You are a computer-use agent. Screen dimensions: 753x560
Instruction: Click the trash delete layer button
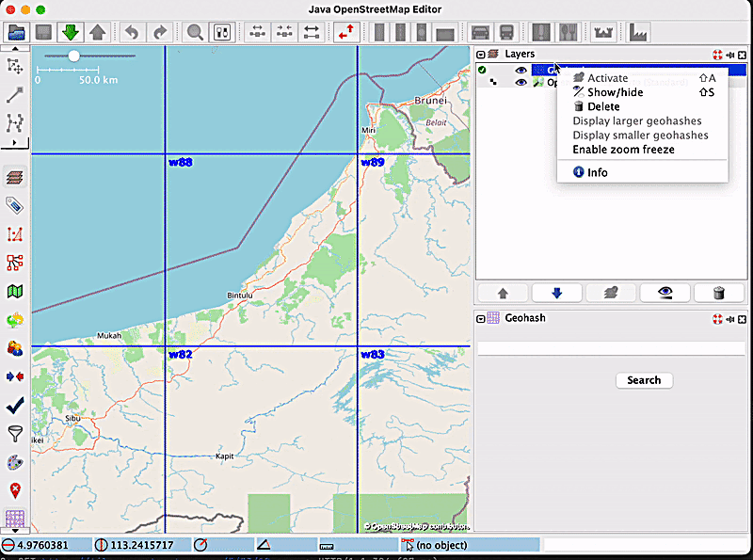click(719, 293)
